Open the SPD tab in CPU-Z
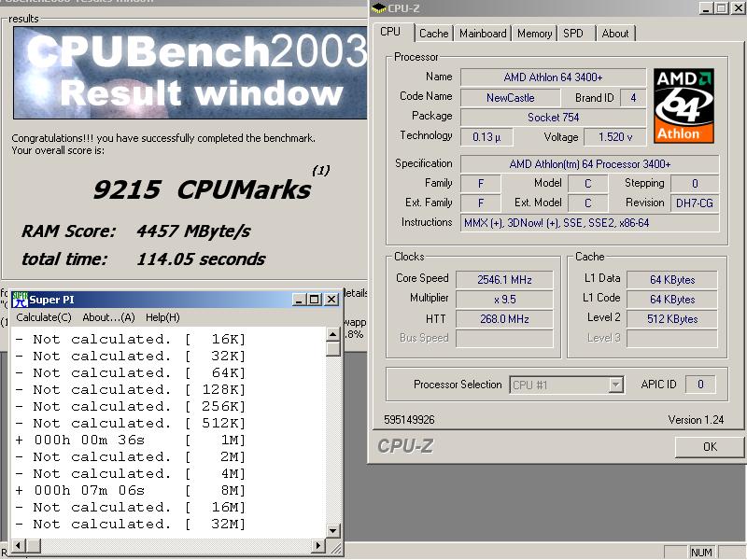Image resolution: width=747 pixels, height=560 pixels. [x=573, y=34]
